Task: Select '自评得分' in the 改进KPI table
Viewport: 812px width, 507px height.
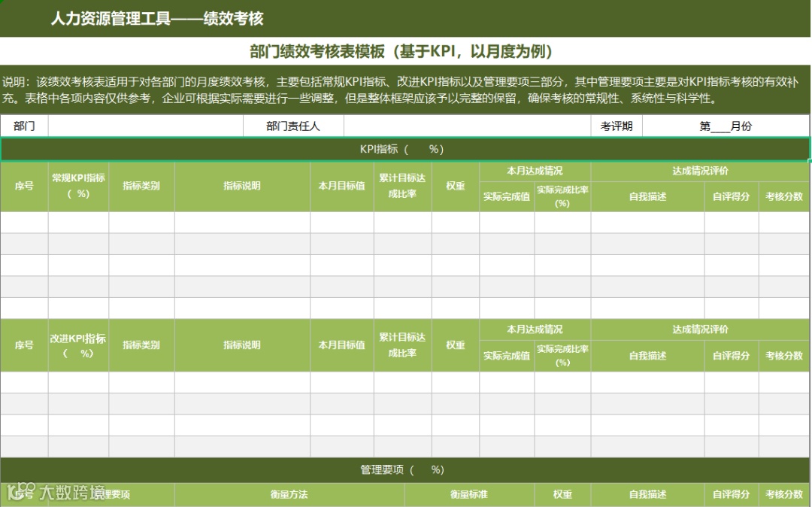Action: tap(732, 356)
